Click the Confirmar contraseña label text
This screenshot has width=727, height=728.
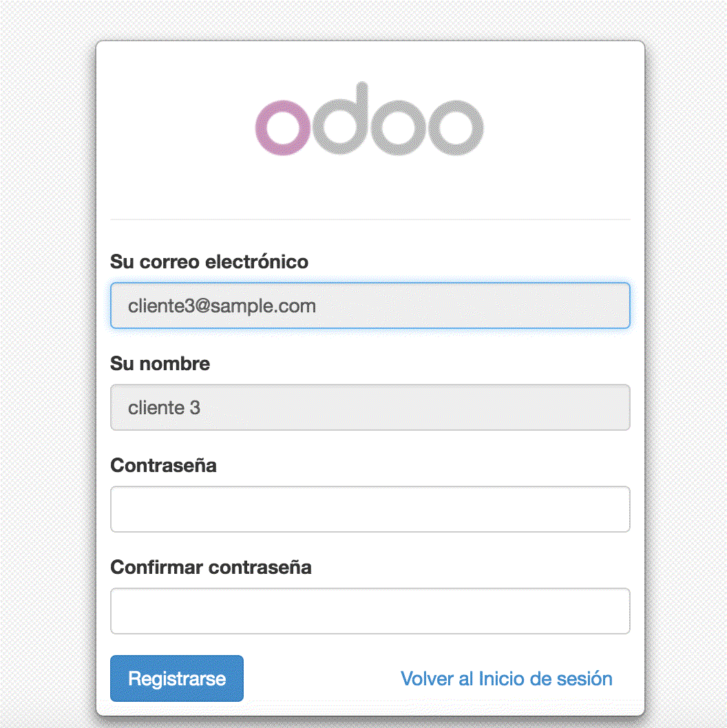pos(211,568)
